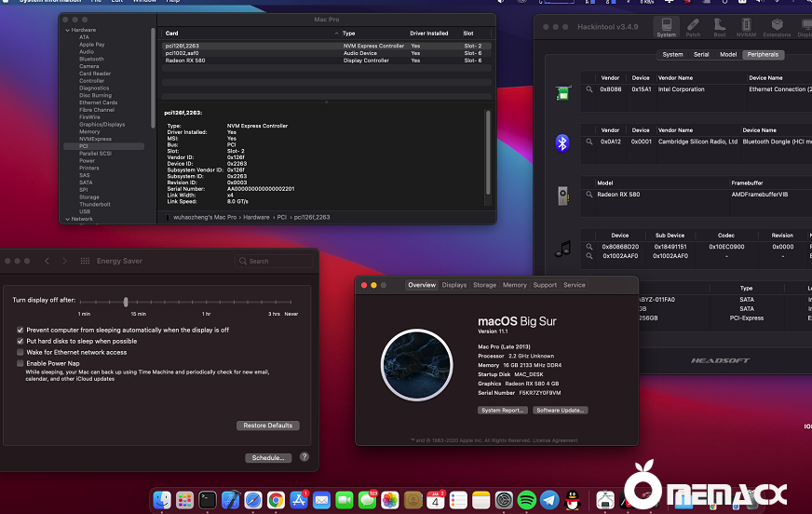Click the Turn display off after slider

(x=126, y=302)
